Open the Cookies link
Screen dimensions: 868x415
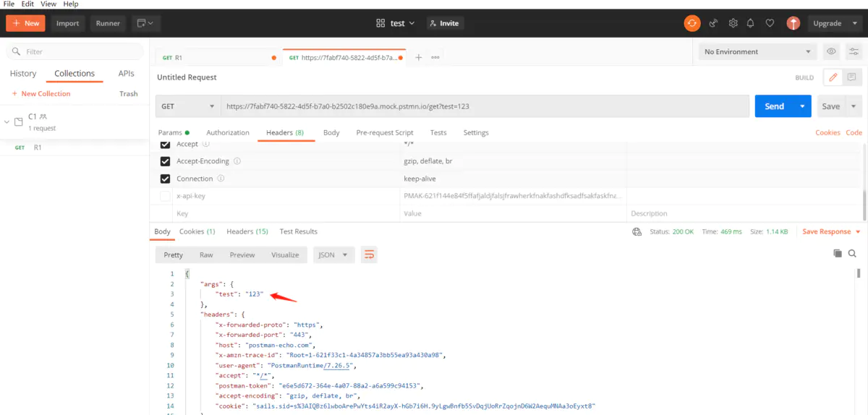[x=827, y=133]
